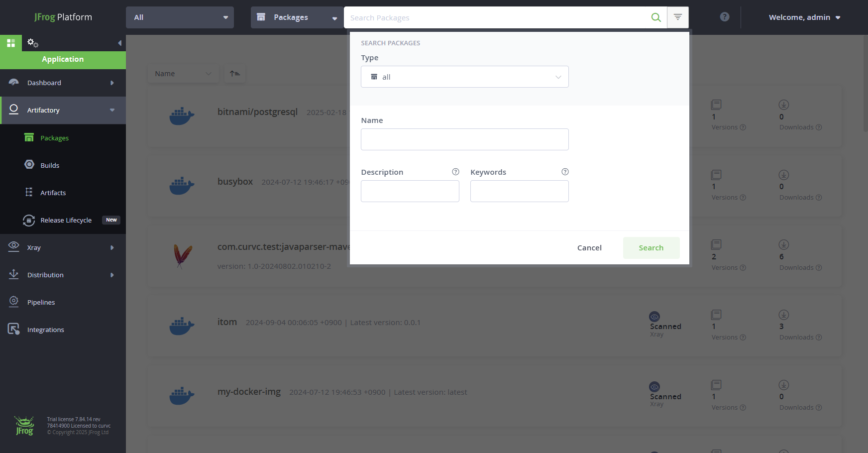Click the Integrations sidebar icon

tap(14, 329)
